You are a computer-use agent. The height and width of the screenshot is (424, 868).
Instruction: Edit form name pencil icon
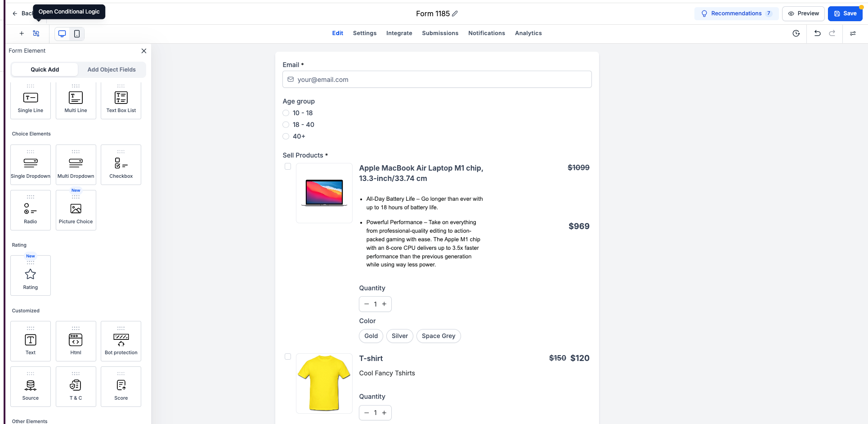pos(455,14)
